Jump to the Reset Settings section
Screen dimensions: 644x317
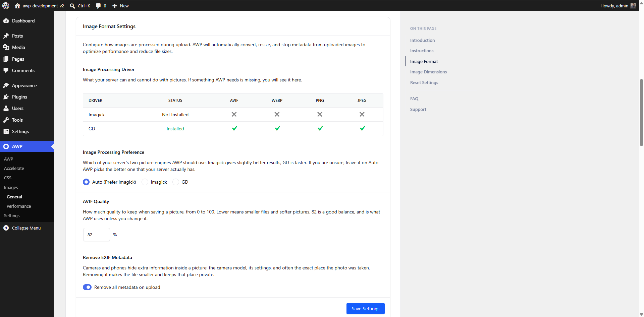(x=424, y=82)
